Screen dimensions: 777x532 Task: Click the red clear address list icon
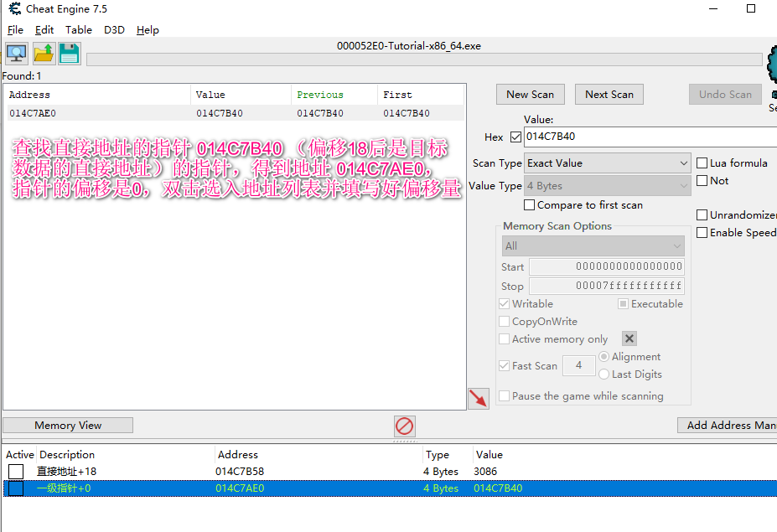click(405, 426)
